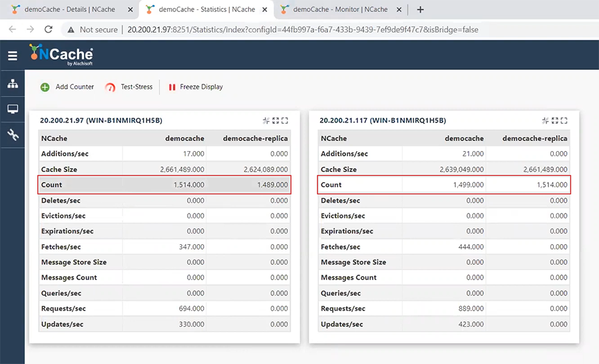
Task: Select Expirations/sec label in 20.200.21.97 panel
Action: [67, 232]
